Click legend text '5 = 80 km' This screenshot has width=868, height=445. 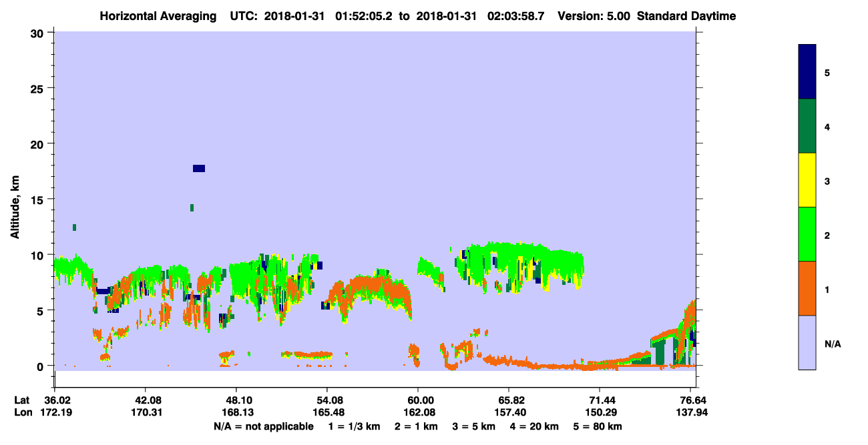598,426
